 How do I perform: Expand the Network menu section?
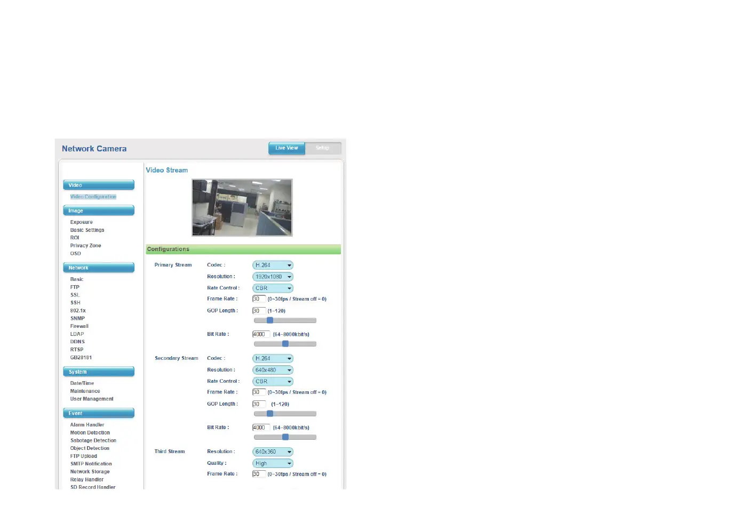click(x=99, y=268)
